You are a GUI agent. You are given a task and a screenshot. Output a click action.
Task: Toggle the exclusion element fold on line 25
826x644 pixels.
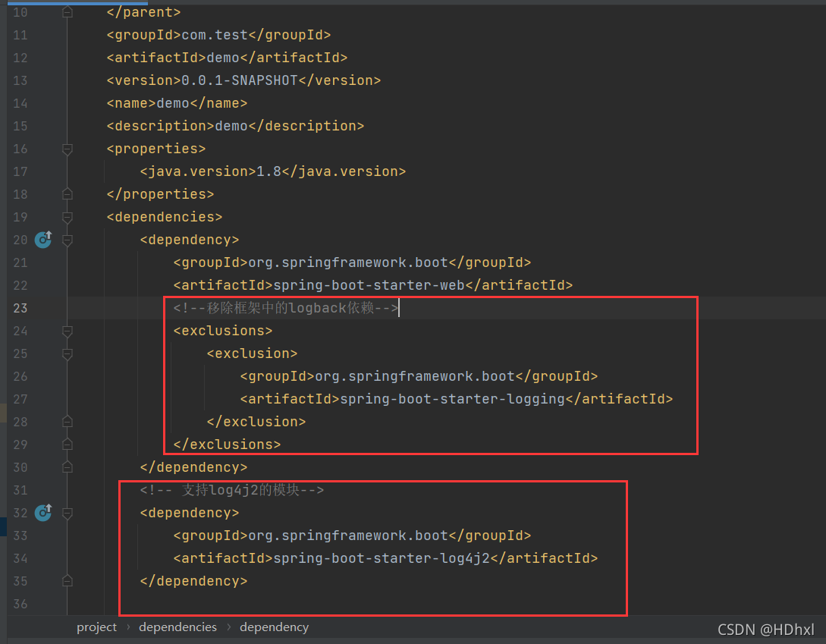(67, 353)
